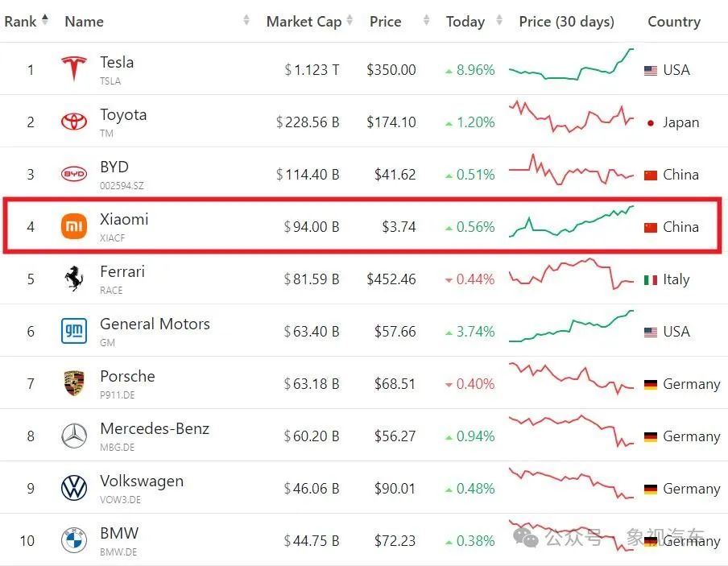
Task: Click Tesla 30-day price sparkline
Action: [x=571, y=66]
